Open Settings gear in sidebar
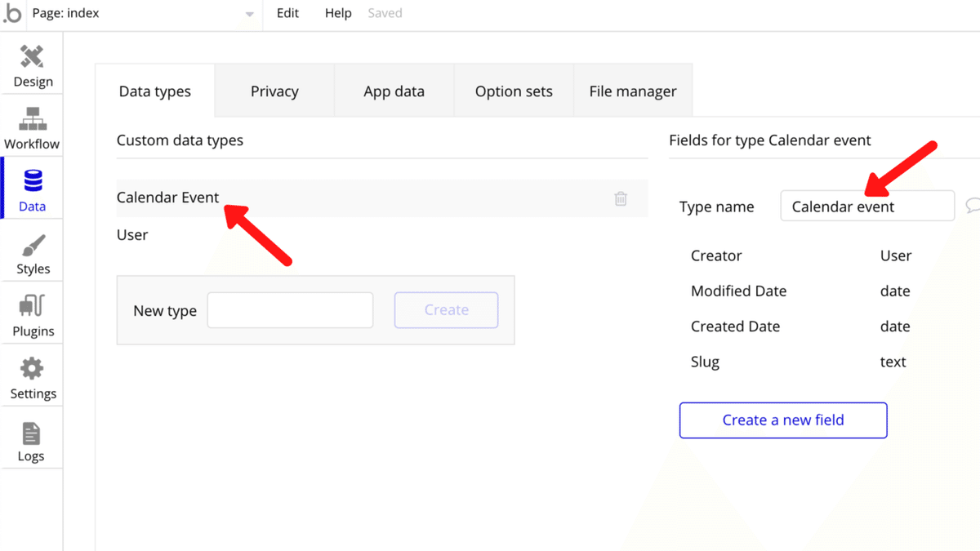This screenshot has width=980, height=551. tap(33, 378)
